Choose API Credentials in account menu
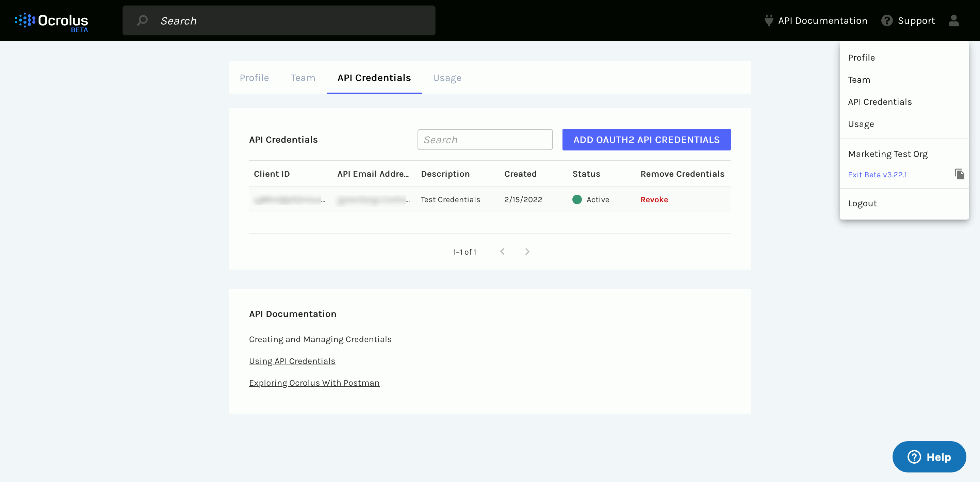 880,102
